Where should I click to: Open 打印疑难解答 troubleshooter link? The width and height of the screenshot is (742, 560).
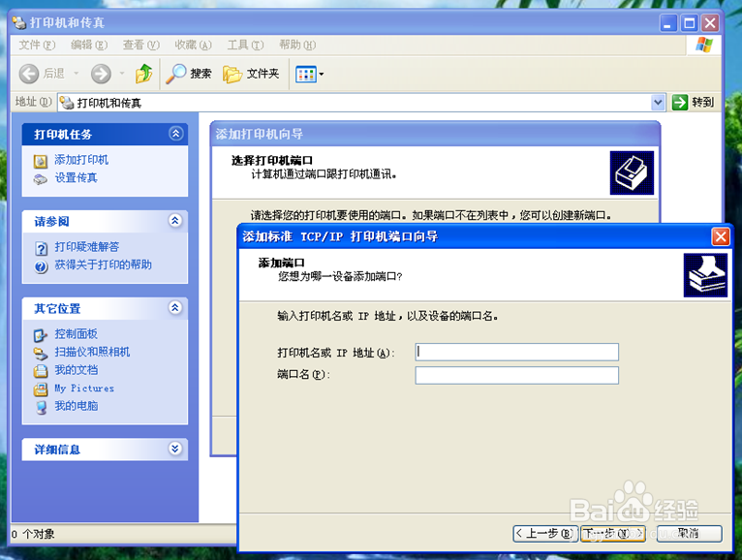click(x=86, y=247)
